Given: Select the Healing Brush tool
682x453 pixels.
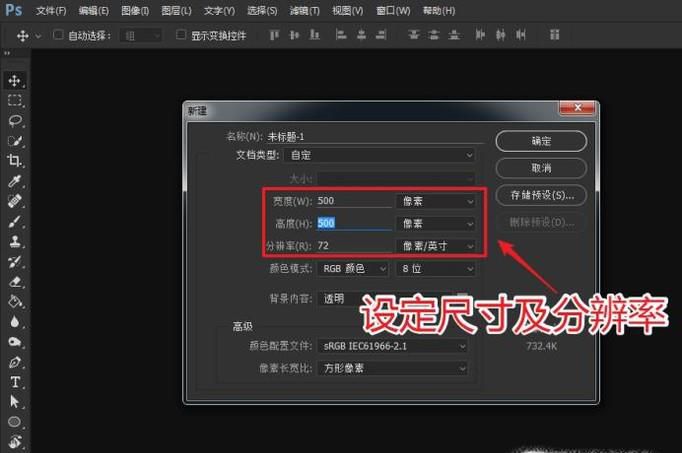Looking at the screenshot, I should (15, 201).
